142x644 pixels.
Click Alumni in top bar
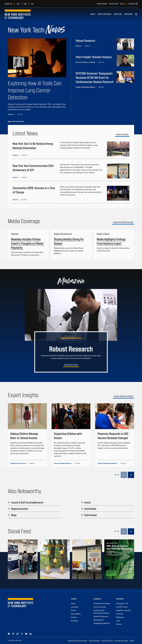point(122,4)
